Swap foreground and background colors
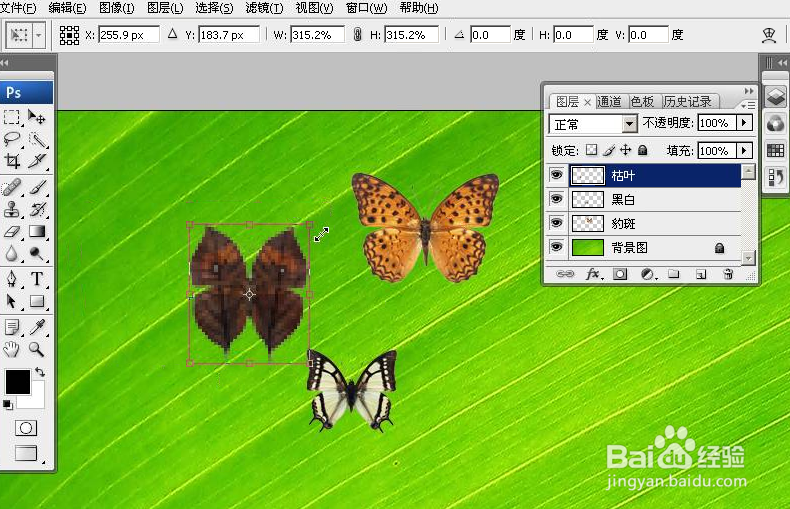 pos(40,372)
